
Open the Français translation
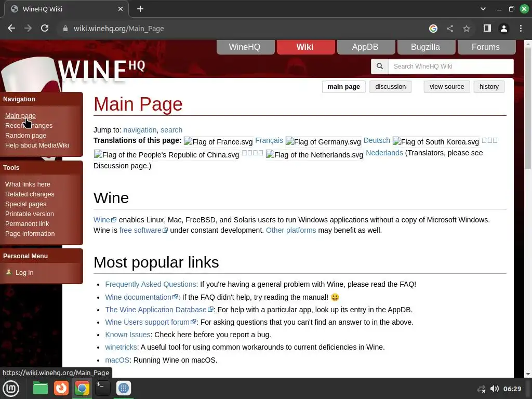(x=269, y=140)
